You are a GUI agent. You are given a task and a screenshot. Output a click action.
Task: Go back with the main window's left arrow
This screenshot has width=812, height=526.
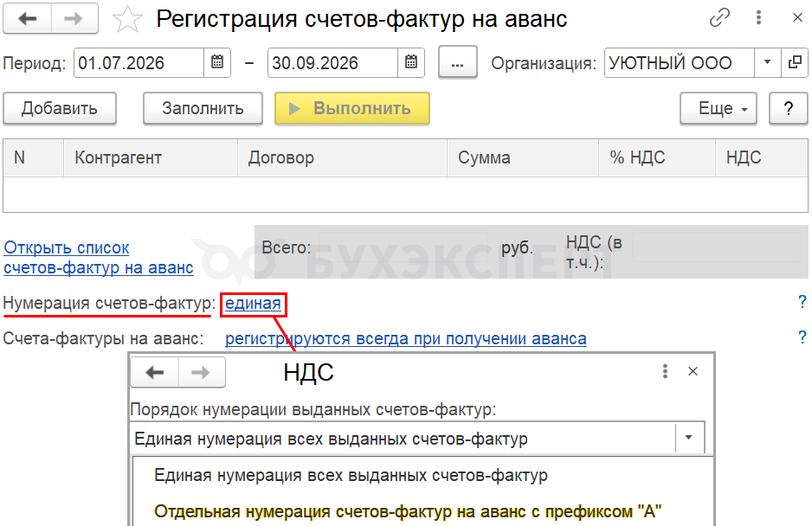(x=28, y=19)
